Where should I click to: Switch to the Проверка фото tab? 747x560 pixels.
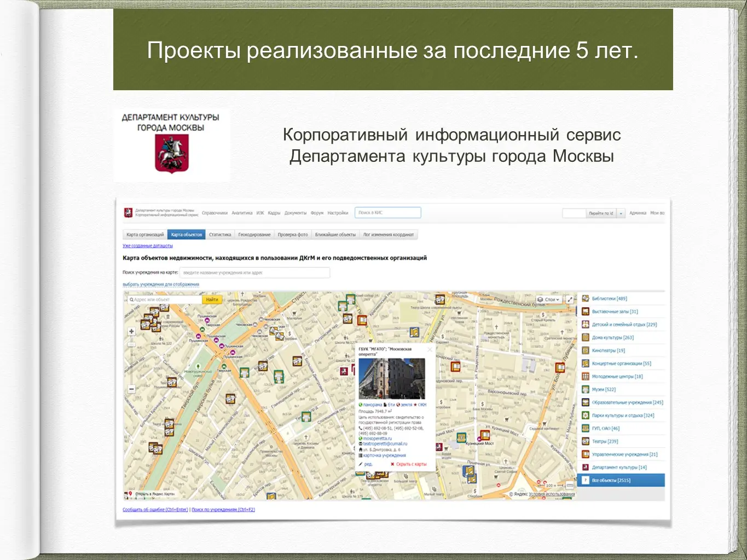293,235
